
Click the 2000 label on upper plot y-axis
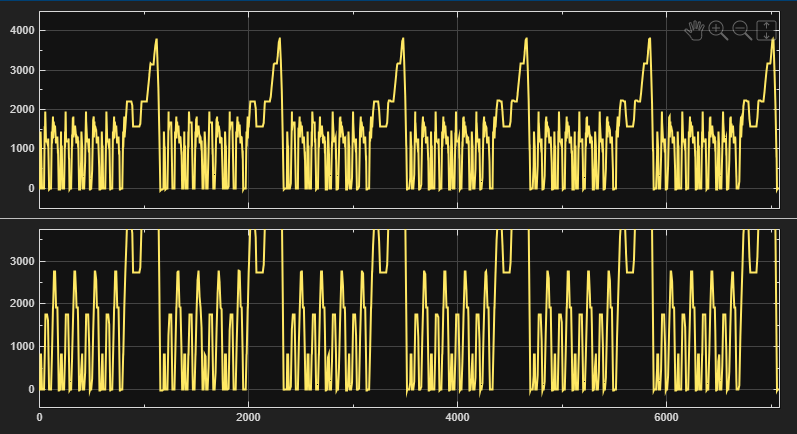(x=22, y=109)
